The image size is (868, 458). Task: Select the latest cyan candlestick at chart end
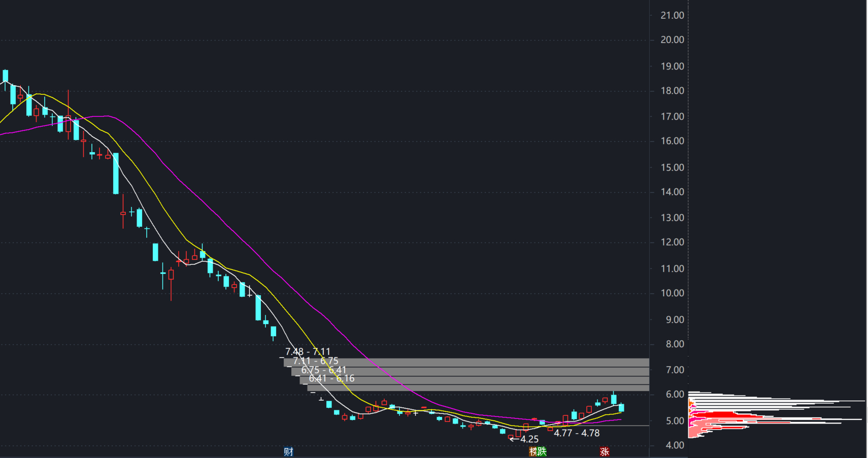621,407
